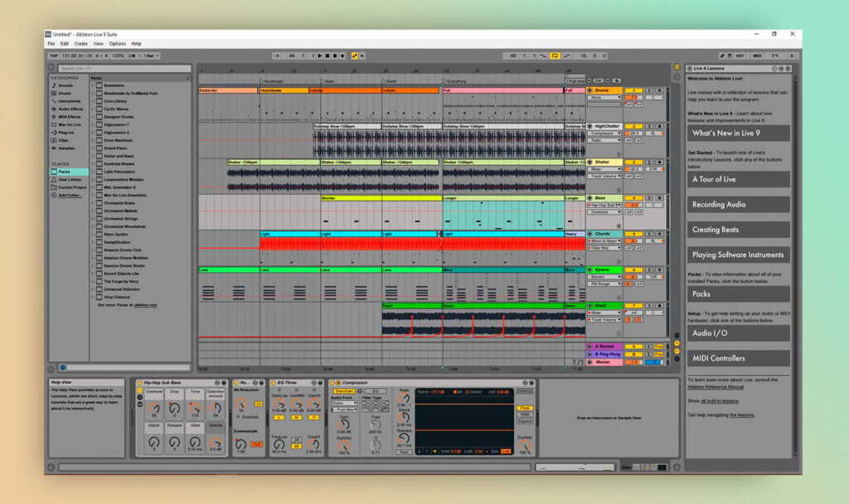849x504 pixels.
Task: Toggle the Shaker track activator button
Action: click(x=633, y=162)
